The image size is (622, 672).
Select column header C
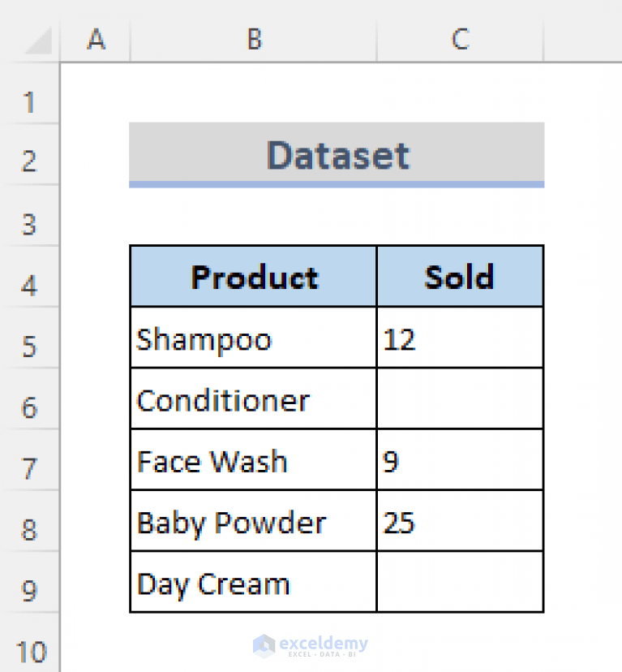(459, 39)
